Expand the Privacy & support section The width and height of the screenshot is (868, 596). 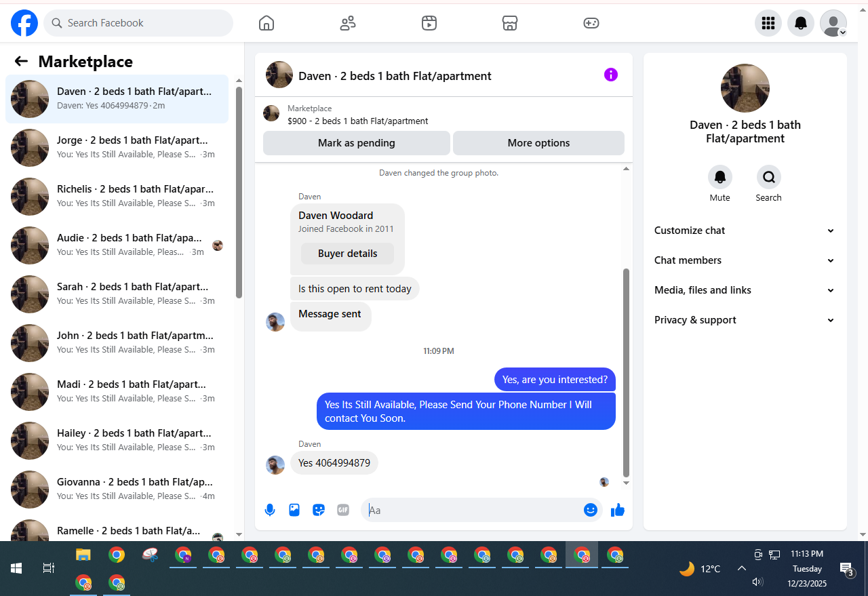tap(745, 320)
